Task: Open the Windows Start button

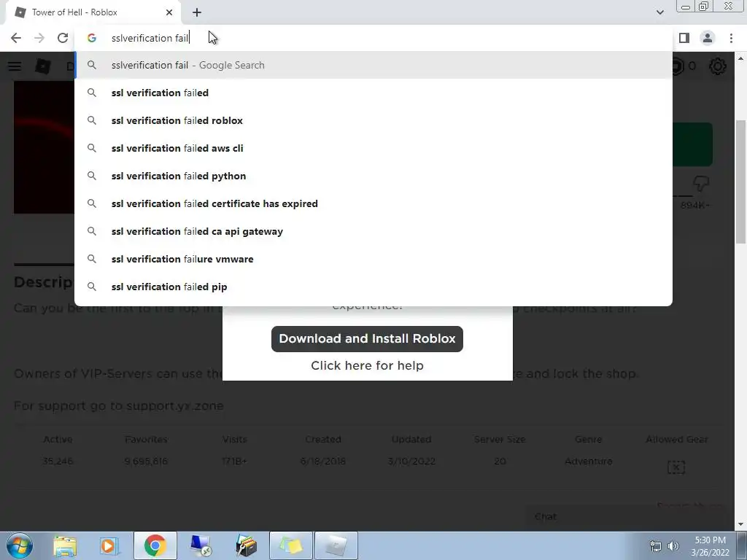Action: click(x=19, y=545)
